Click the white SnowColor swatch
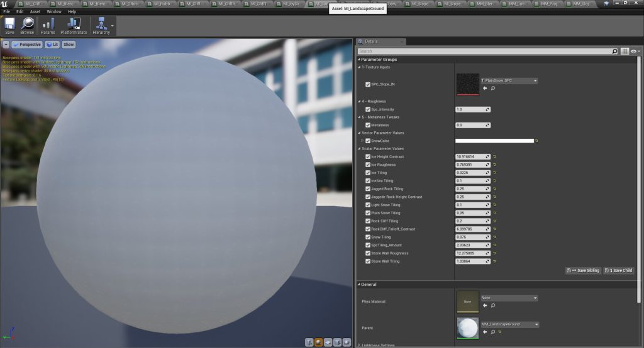Viewport: 644px width, 348px height. [494, 141]
